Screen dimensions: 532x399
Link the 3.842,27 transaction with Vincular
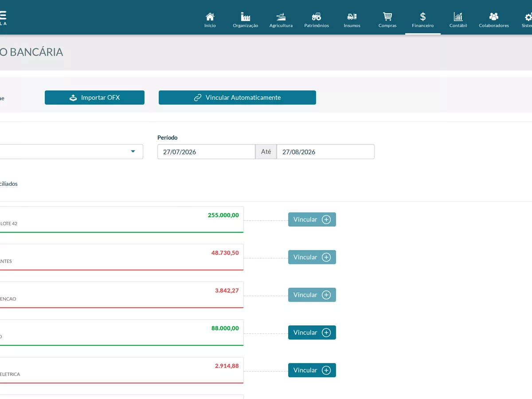pyautogui.click(x=312, y=295)
